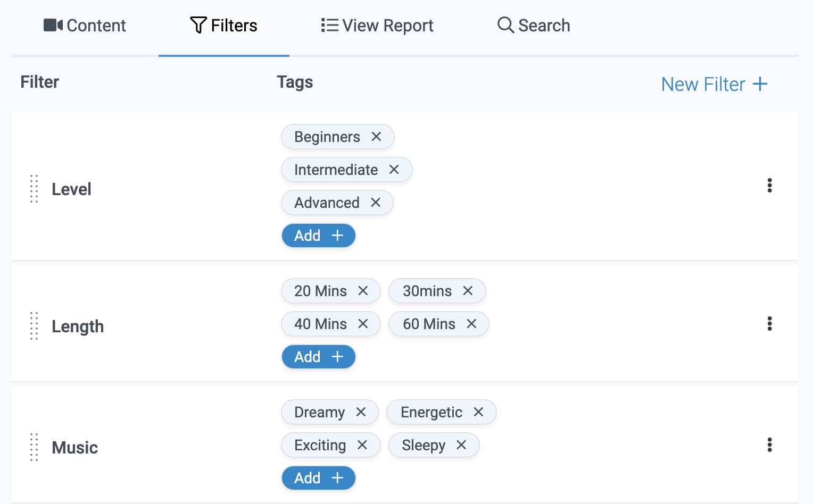Click Add under the Length tags

coord(318,357)
